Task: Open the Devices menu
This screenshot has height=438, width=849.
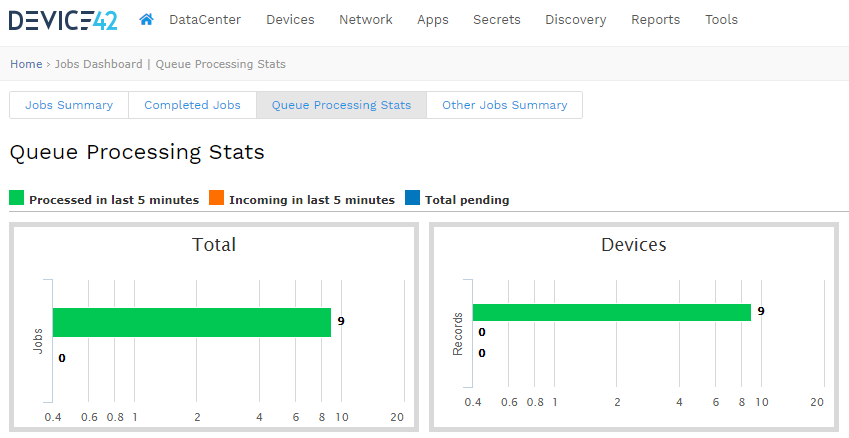Action: click(x=290, y=19)
